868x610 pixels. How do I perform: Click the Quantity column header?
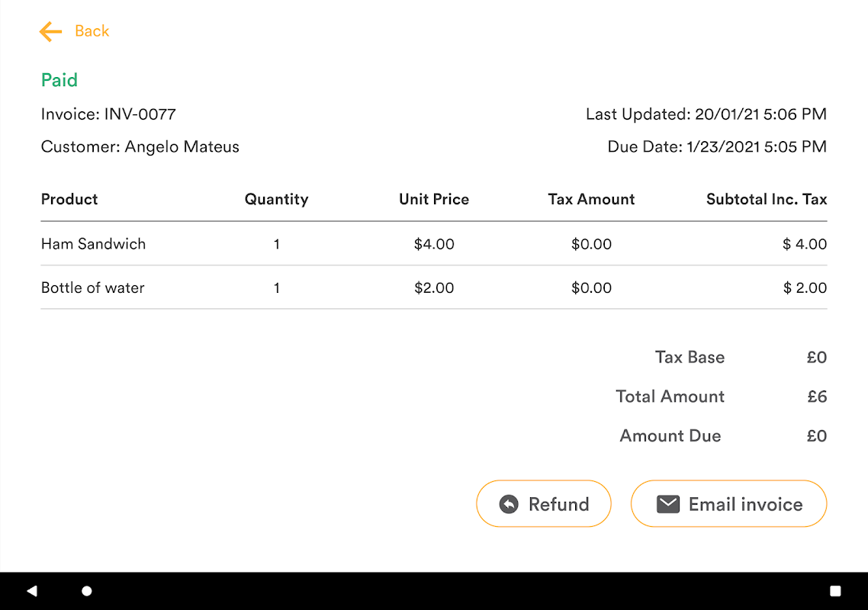276,199
